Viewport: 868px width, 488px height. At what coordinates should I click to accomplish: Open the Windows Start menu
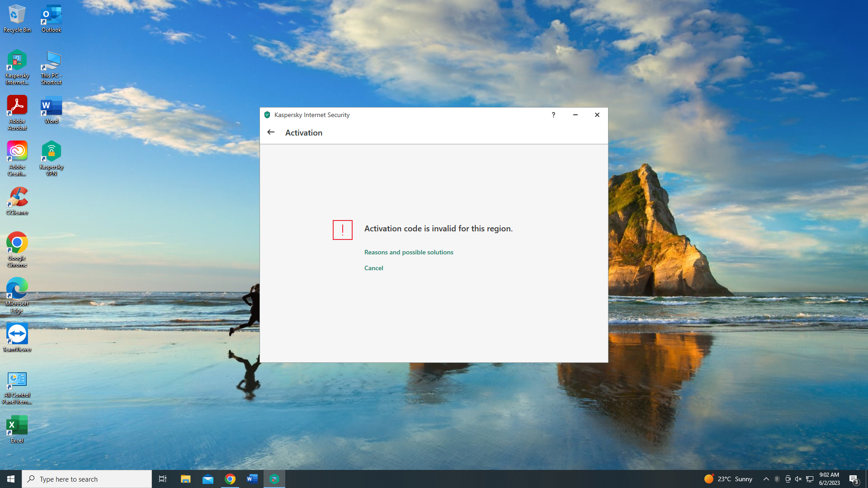(x=11, y=479)
